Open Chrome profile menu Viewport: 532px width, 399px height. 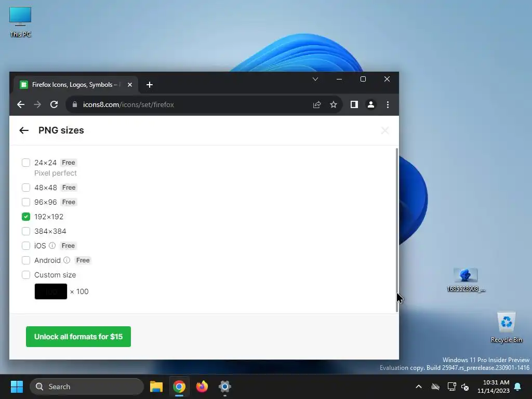coord(371,104)
